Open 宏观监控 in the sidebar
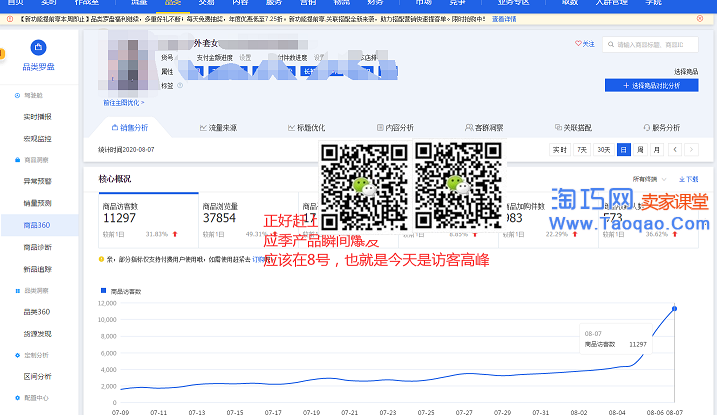This screenshot has height=415, width=717. click(x=37, y=138)
